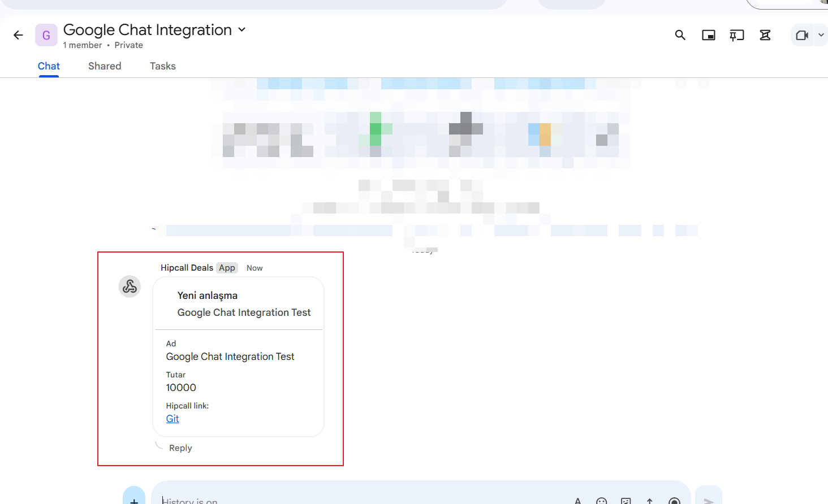Click the 10000 amount value
The image size is (828, 504).
coord(181,388)
